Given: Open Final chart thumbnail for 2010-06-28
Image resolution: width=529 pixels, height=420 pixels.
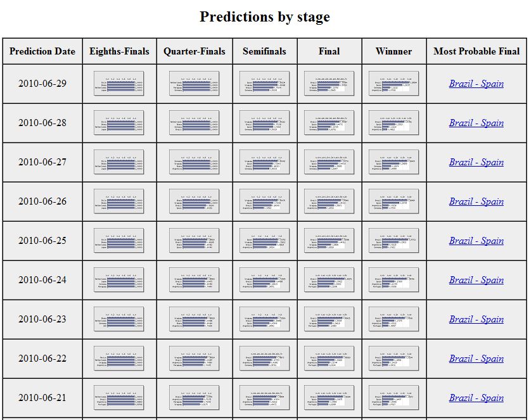Looking at the screenshot, I should [329, 123].
